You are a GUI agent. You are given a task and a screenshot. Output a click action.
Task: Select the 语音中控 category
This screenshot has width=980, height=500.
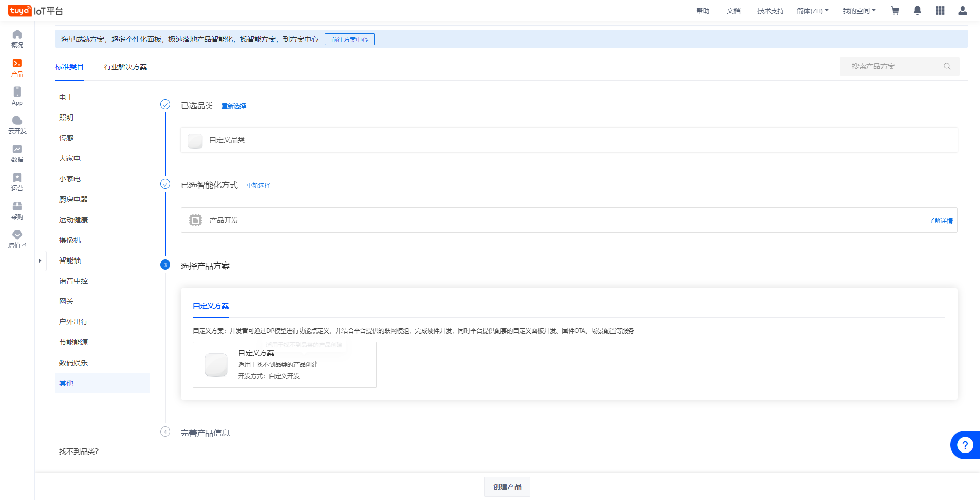click(102, 281)
